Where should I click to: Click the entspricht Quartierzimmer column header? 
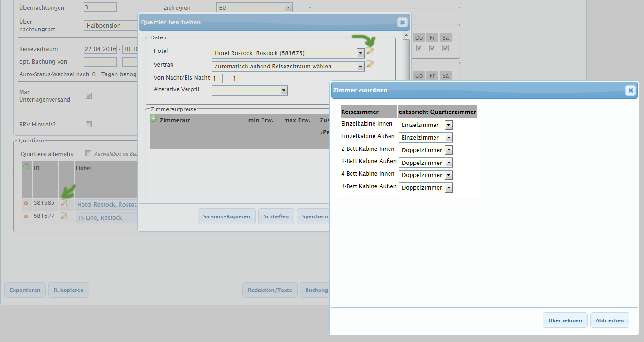click(x=437, y=112)
